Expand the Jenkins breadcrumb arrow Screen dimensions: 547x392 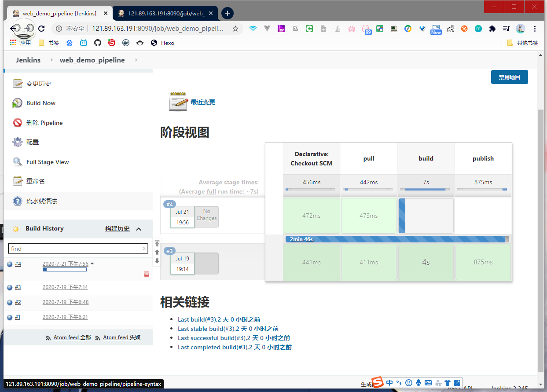[51, 60]
